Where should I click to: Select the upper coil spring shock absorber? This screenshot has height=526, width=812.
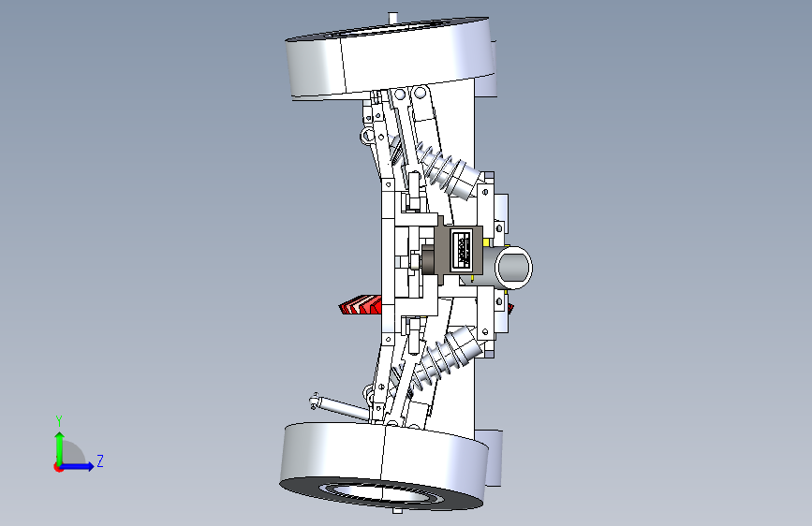click(448, 169)
